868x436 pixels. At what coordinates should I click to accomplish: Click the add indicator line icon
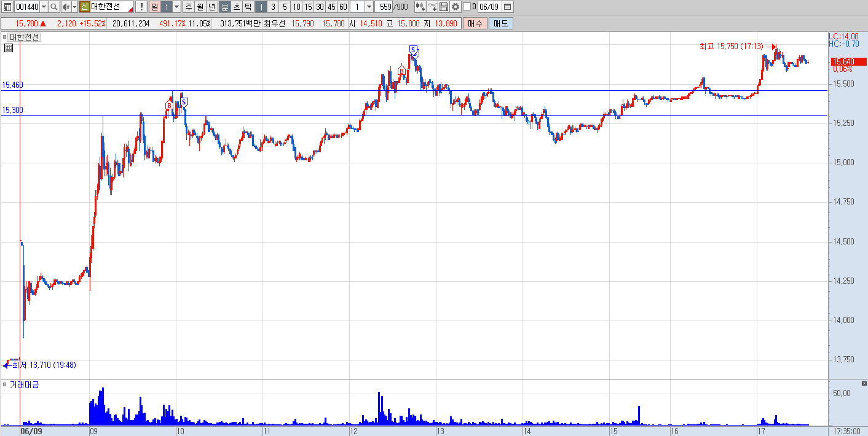(432, 7)
